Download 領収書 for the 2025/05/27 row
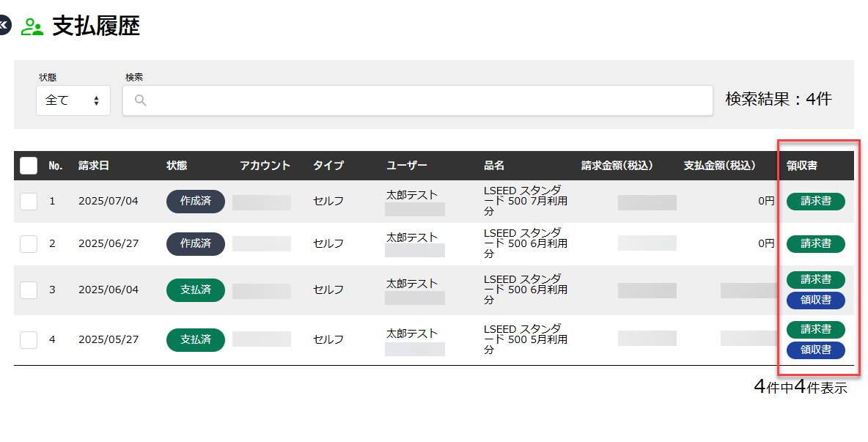Viewport: 868px width, 442px height. [815, 350]
